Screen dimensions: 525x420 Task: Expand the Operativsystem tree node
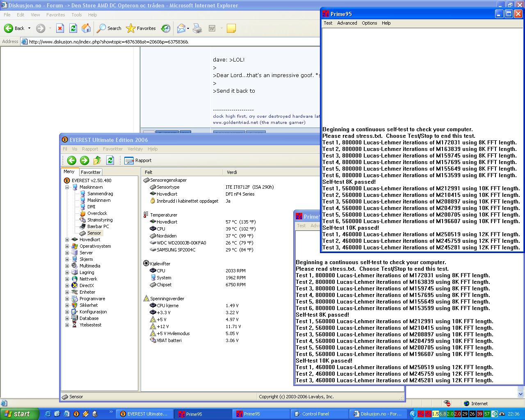click(x=67, y=246)
